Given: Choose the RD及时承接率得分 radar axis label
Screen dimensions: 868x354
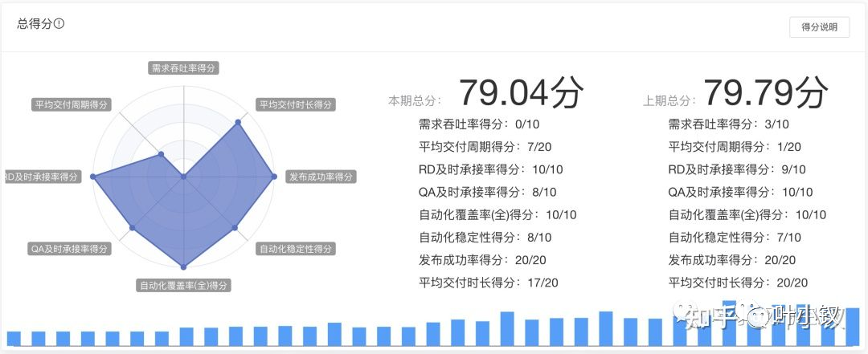Looking at the screenshot, I should click(43, 177).
